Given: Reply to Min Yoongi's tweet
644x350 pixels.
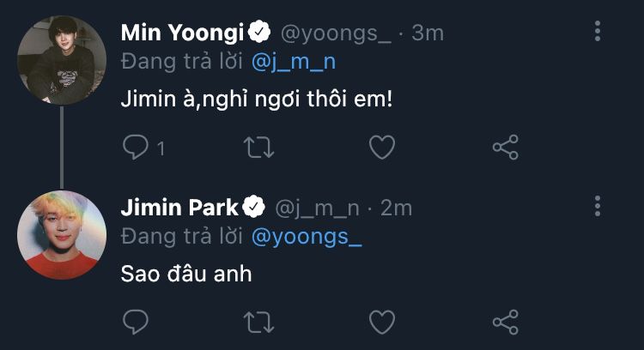Looking at the screenshot, I should (136, 148).
